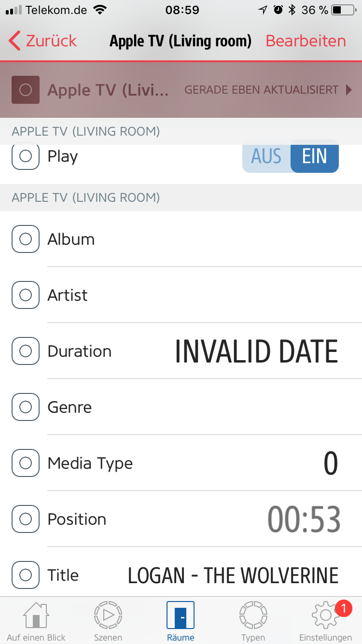Tap the circle icon beside Play
The height and width of the screenshot is (644, 362).
(x=26, y=156)
